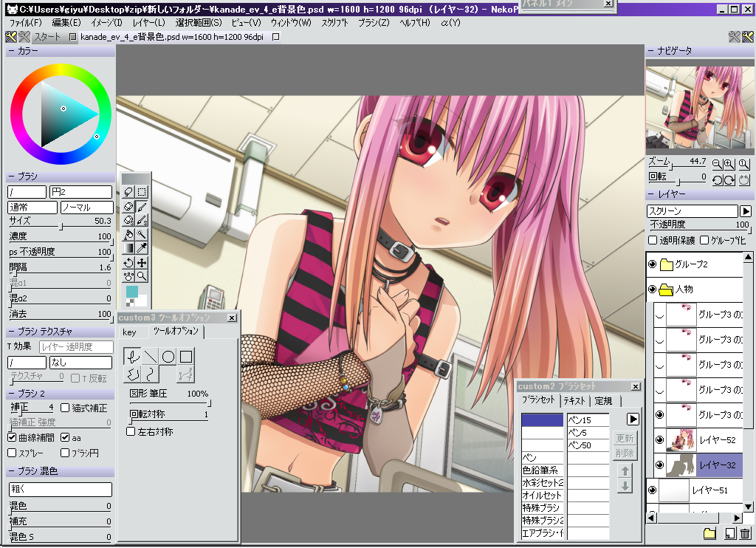Viewport: 756px width, 548px height.
Task: Select the paint bucket fill tool
Action: pos(128,234)
